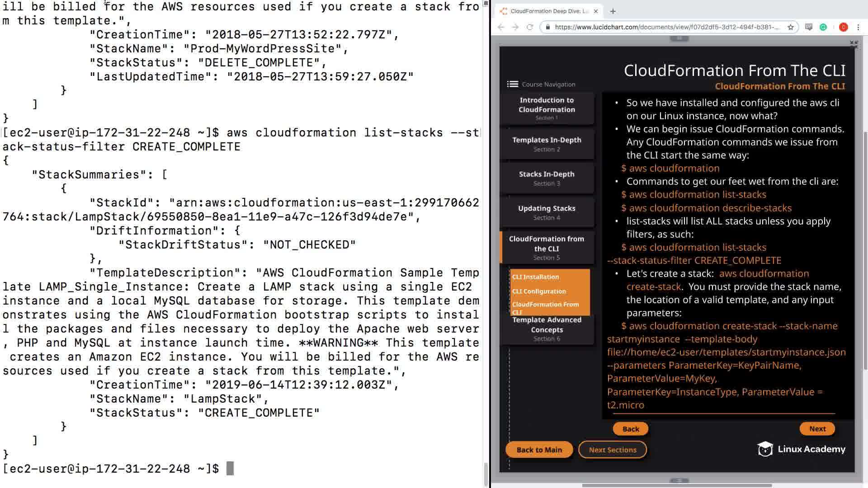The height and width of the screenshot is (488, 868).
Task: Expand Updating Stacks Section 4
Action: (x=547, y=212)
